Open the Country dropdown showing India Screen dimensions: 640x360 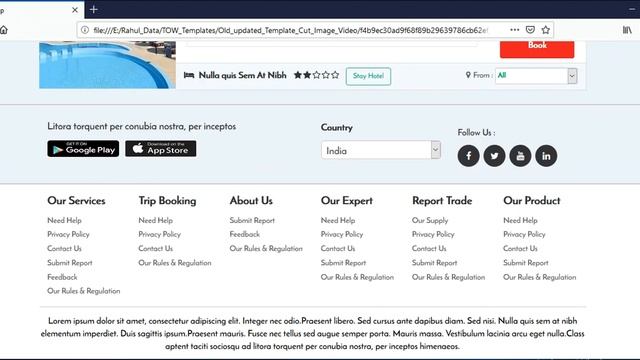pos(381,150)
